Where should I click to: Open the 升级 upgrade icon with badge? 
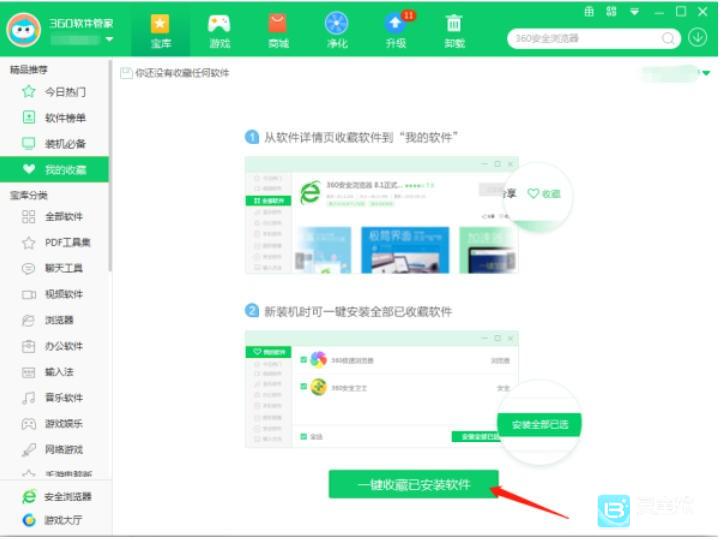(396, 30)
